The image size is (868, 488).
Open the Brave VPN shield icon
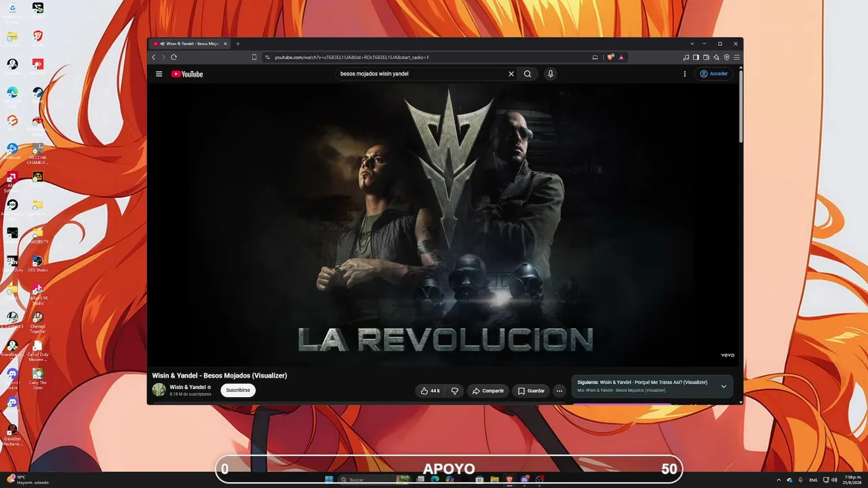(726, 57)
